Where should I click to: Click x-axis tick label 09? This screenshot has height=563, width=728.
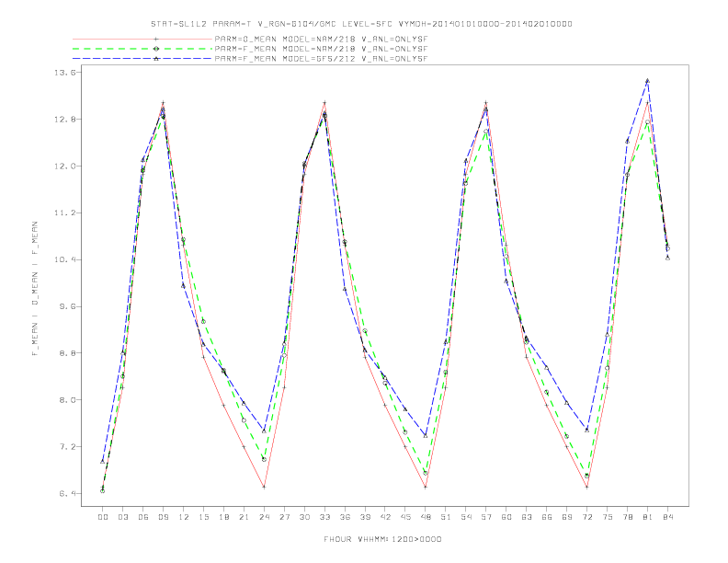[163, 517]
